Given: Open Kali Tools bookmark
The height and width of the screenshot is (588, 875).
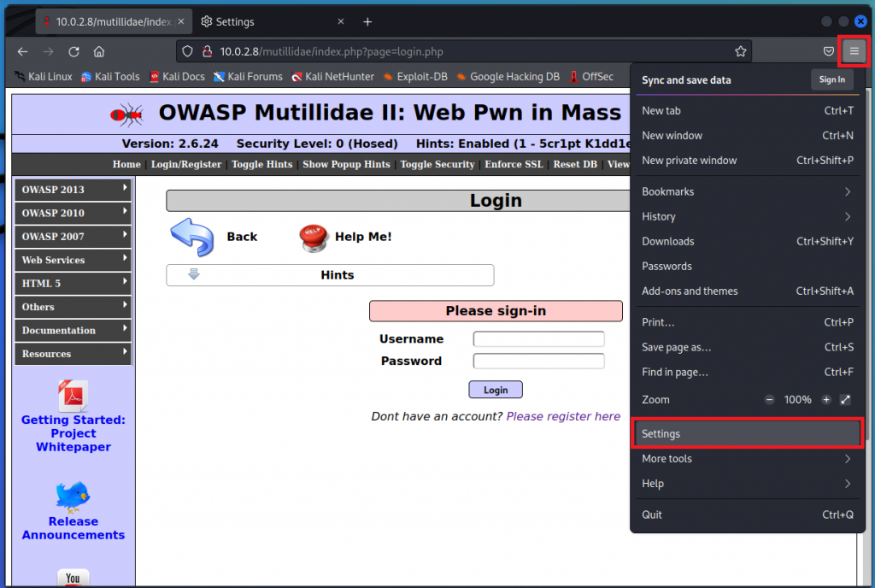Looking at the screenshot, I should (110, 76).
